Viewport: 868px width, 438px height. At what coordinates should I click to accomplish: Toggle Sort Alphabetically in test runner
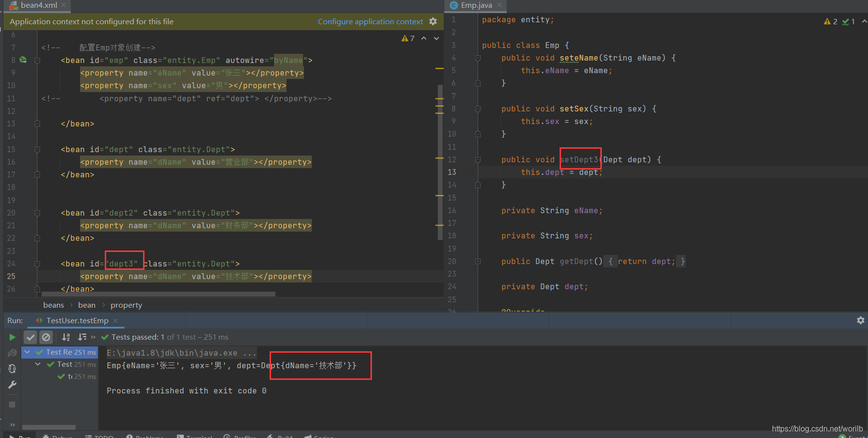66,337
